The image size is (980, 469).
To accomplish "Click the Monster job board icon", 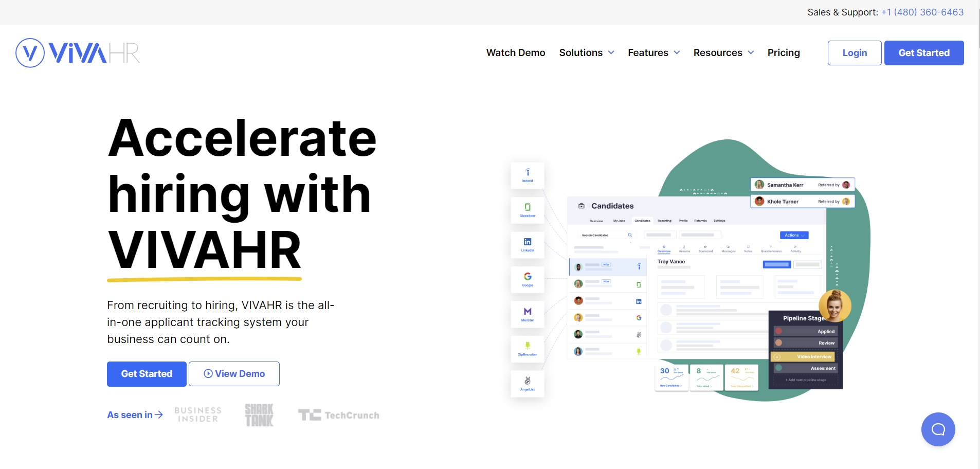I will (x=528, y=314).
